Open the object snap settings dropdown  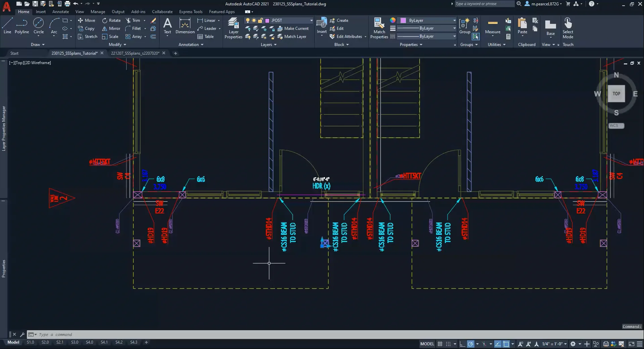pos(491,344)
